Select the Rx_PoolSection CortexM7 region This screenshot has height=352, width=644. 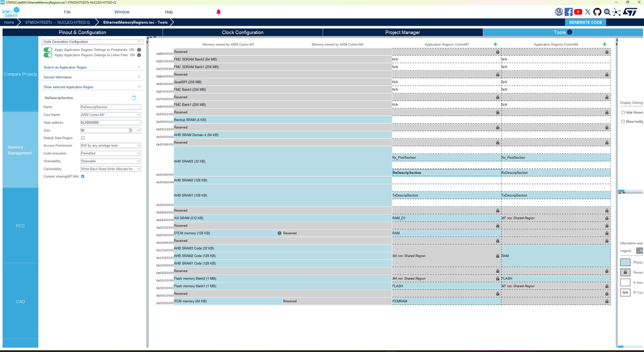447,157
